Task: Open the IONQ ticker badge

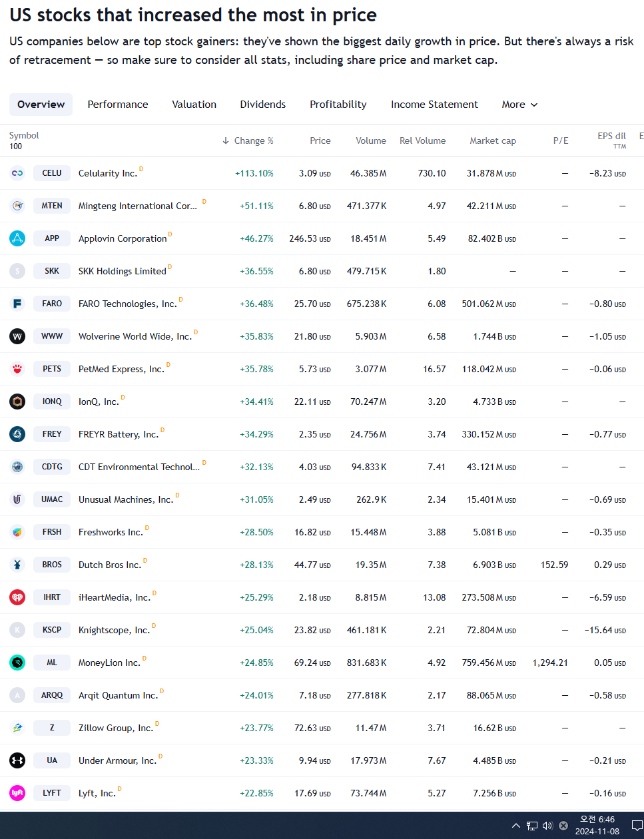Action: pos(52,402)
